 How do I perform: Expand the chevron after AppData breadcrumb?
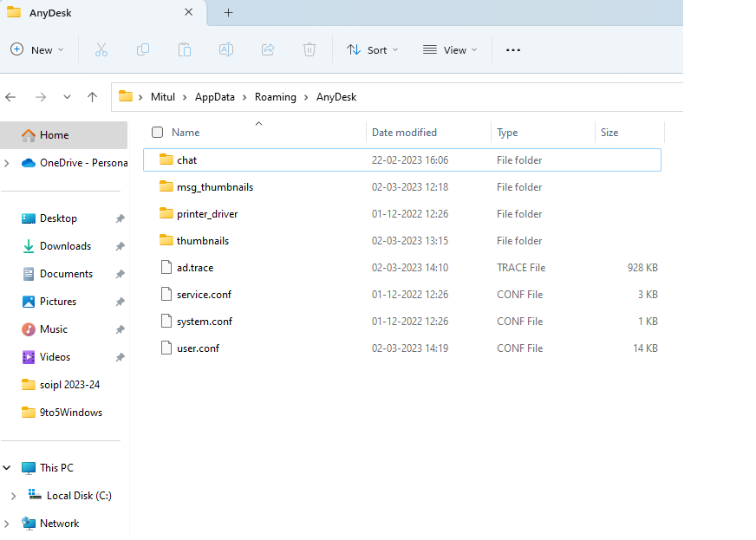tap(244, 97)
